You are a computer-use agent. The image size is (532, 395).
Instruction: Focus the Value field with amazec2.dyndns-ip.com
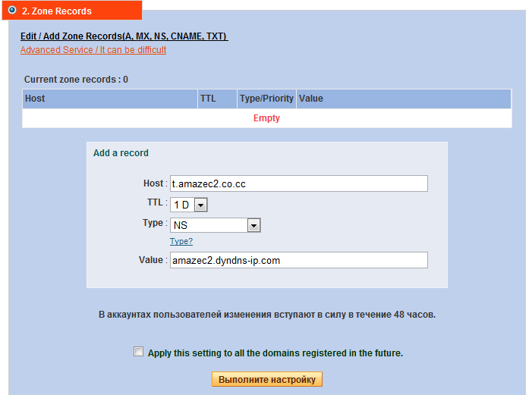click(298, 260)
